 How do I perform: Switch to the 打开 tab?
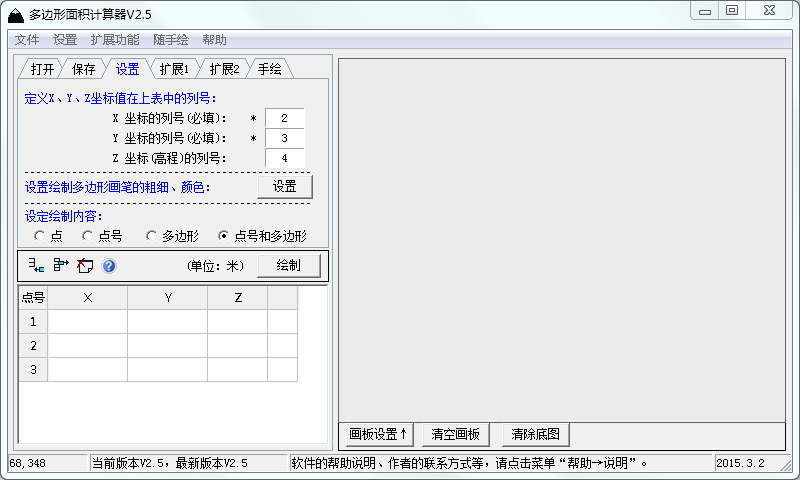tap(41, 69)
